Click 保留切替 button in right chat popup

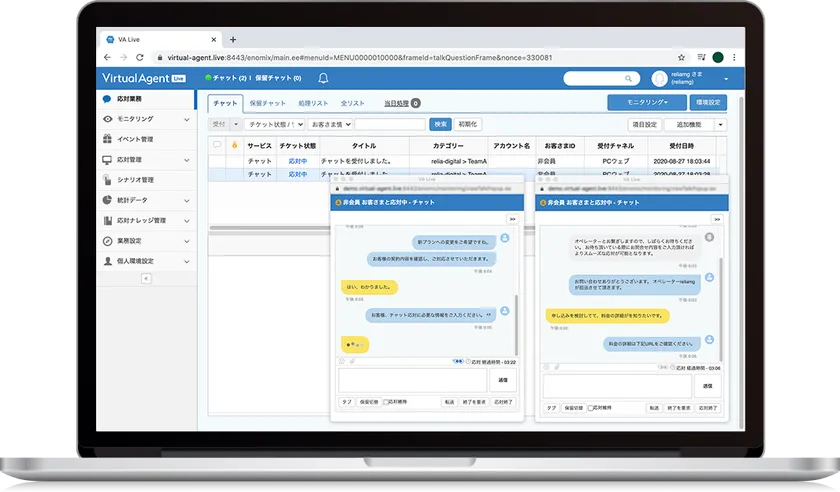tap(573, 408)
